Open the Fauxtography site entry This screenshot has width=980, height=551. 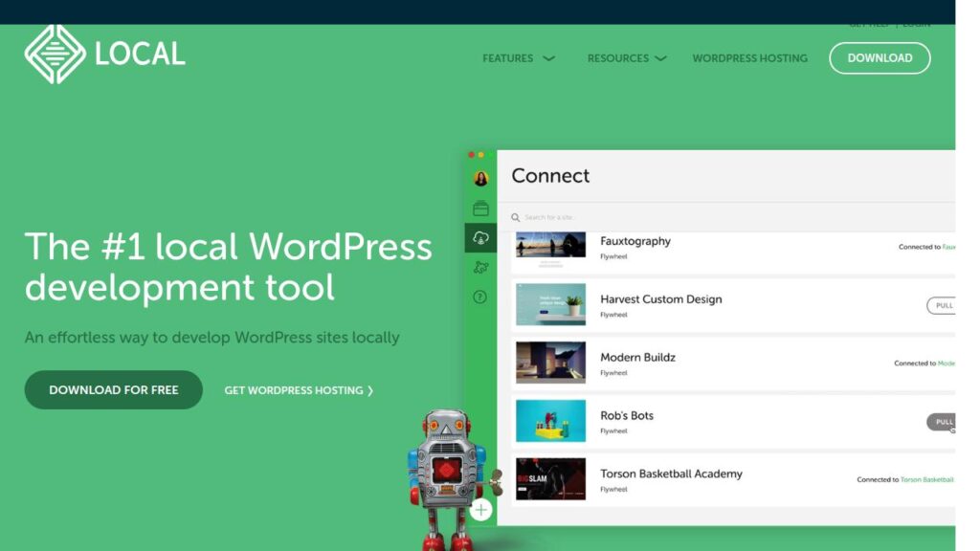tap(635, 242)
